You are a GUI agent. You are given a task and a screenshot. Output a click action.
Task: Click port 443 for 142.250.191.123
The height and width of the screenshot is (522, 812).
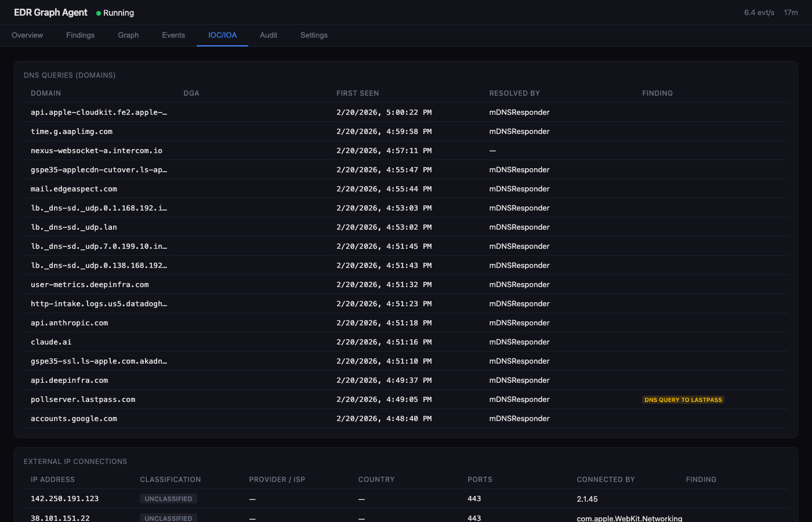(474, 499)
